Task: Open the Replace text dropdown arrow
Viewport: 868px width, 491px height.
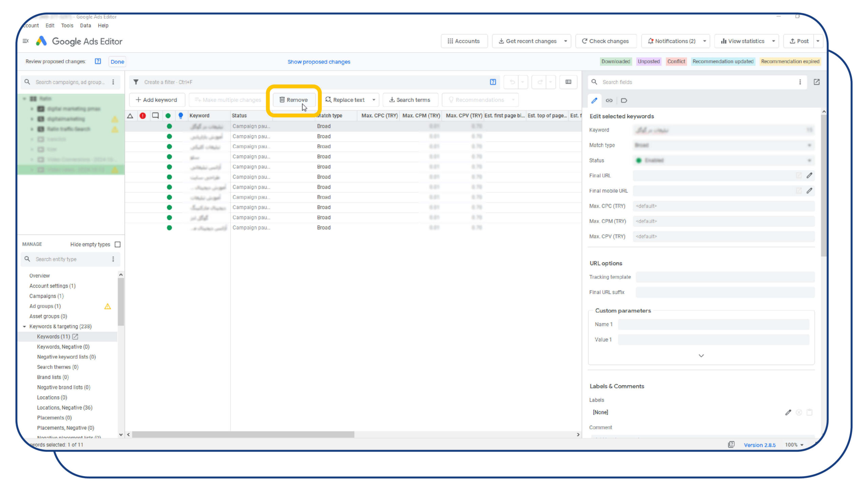Action: [x=374, y=100]
